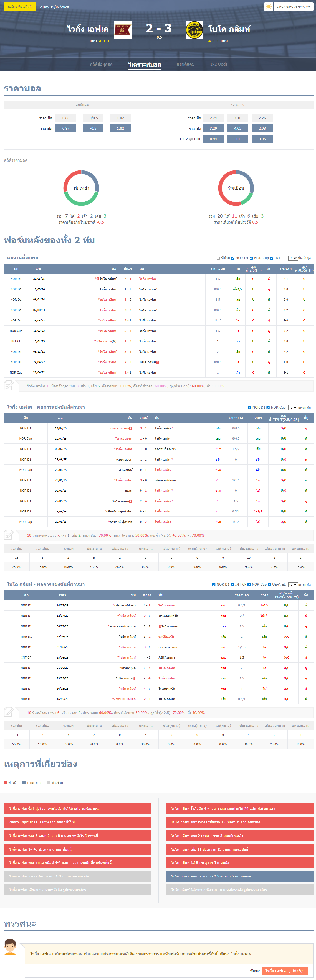This screenshot has height=980, width=316.
Task: Tick the ทีบ้าน checkbox in ผลงานที่พบกัน
Action: pyautogui.click(x=218, y=258)
